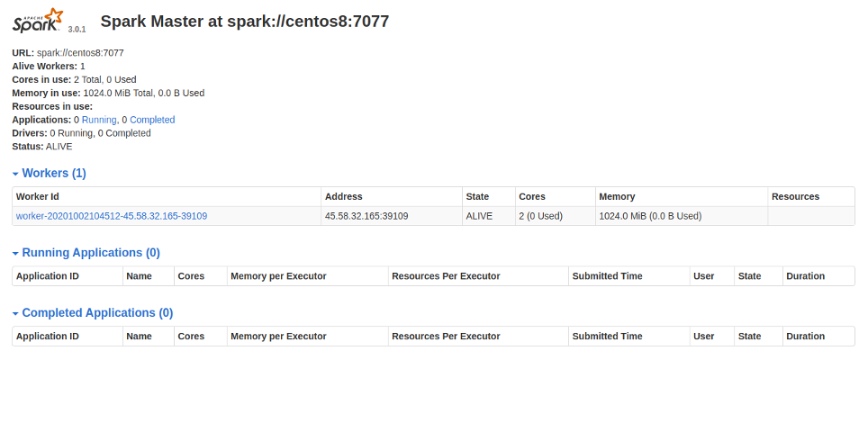Open the Completed applications link
The height and width of the screenshot is (432, 868).
[152, 120]
